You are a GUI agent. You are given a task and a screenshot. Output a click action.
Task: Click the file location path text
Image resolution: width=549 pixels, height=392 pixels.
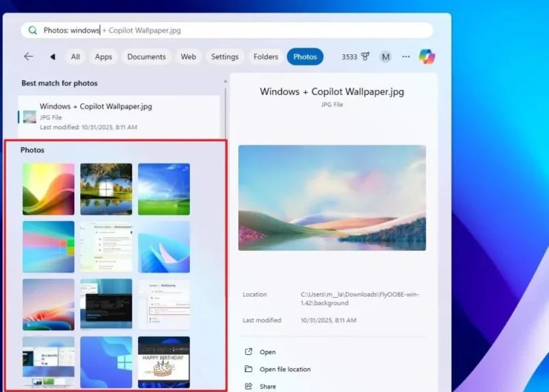tap(360, 299)
